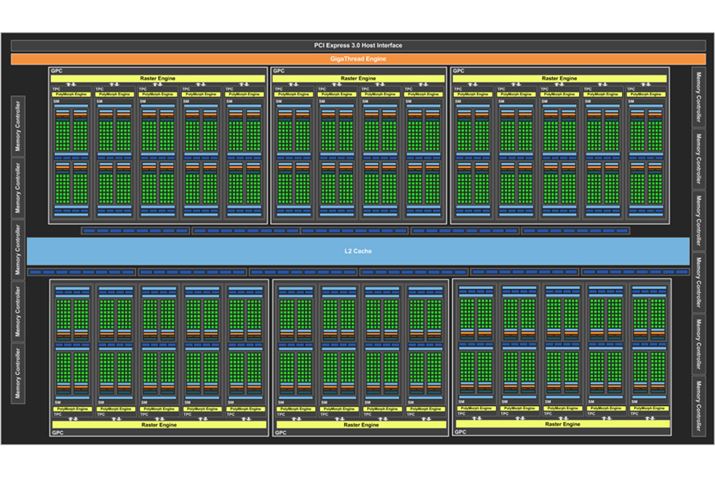The height and width of the screenshot is (477, 715).
Task: Select the first SM label in top-middle GPC
Action: (x=279, y=101)
